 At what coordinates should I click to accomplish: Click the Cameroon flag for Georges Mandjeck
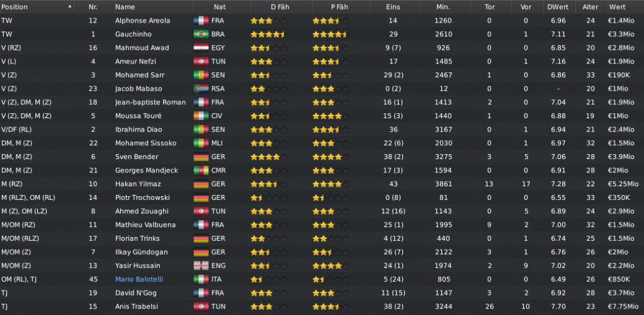click(x=201, y=170)
